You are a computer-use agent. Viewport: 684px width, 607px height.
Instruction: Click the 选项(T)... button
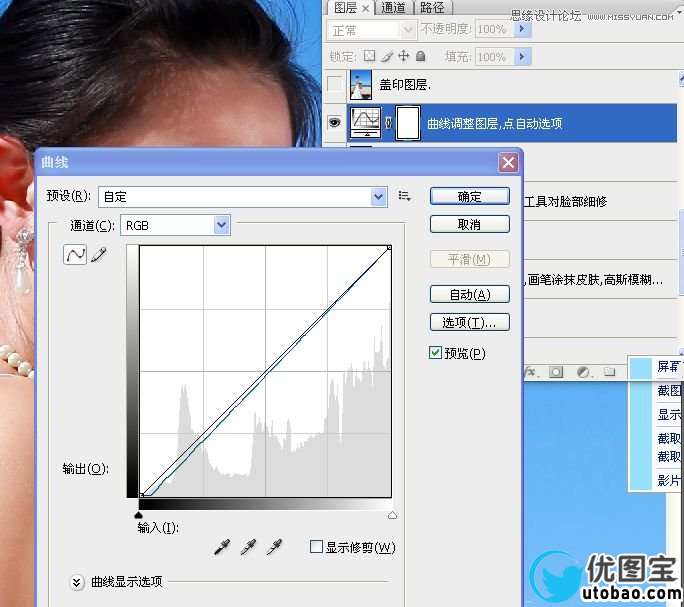point(469,322)
